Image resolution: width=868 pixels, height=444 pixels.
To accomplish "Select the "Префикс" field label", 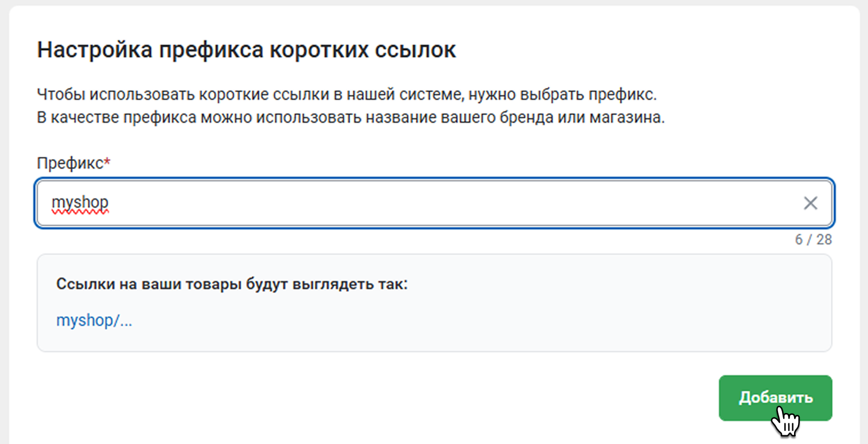I will coord(69,163).
